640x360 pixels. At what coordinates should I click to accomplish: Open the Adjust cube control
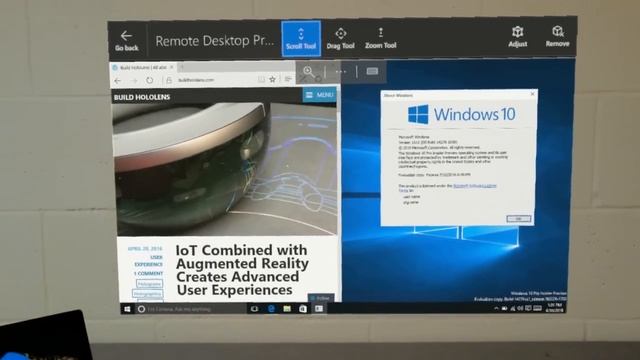tap(518, 37)
